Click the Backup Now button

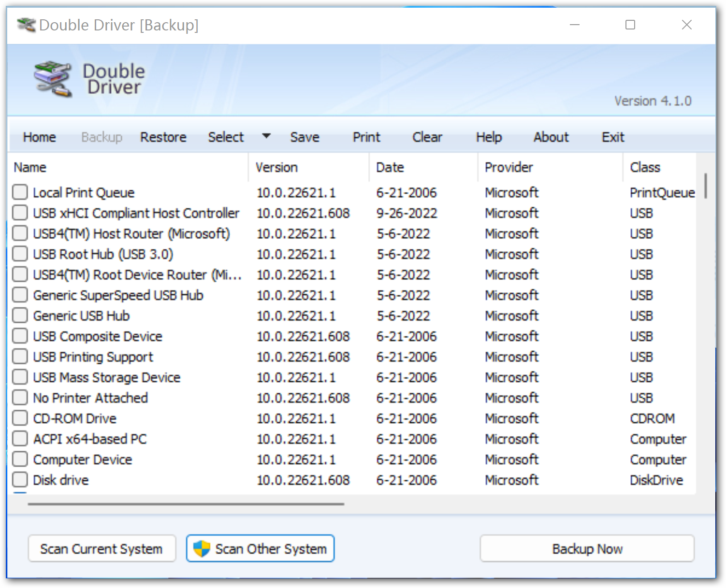click(x=587, y=548)
